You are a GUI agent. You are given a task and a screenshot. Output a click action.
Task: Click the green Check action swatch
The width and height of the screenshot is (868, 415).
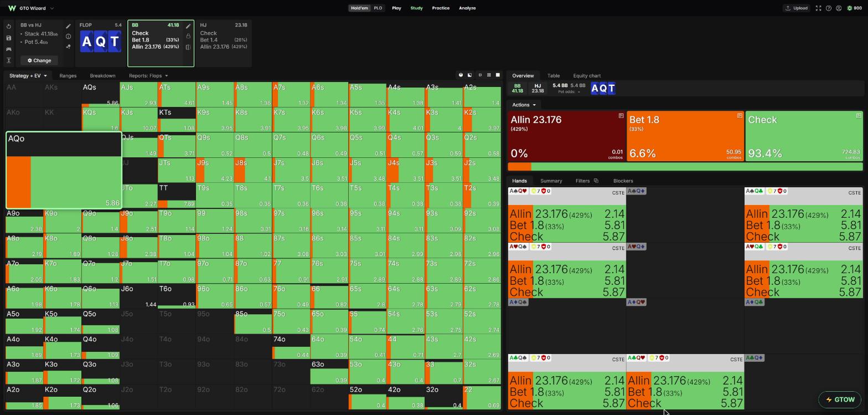pyautogui.click(x=804, y=136)
